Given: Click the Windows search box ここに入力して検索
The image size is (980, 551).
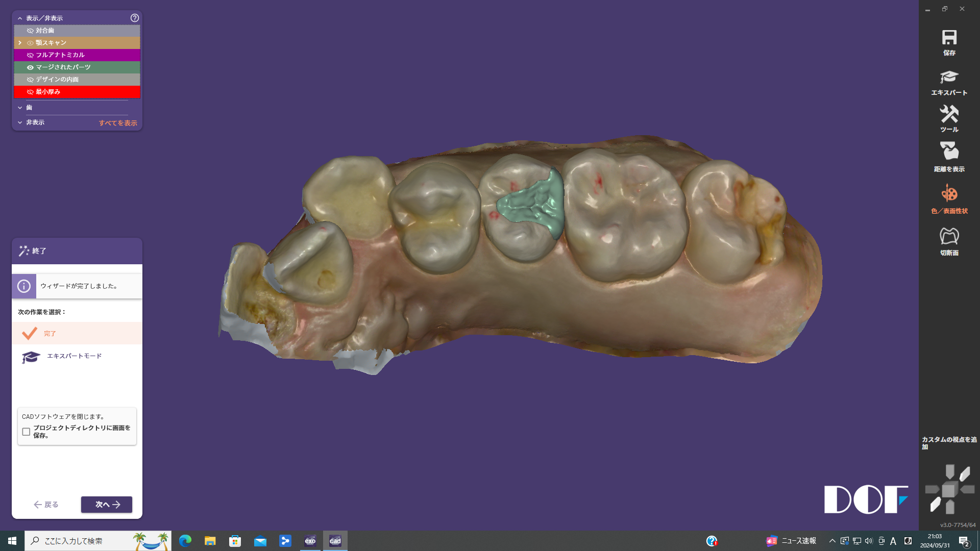Looking at the screenshot, I should pos(98,541).
